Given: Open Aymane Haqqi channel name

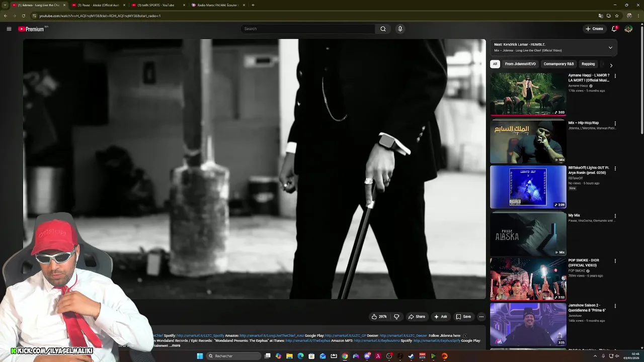Looking at the screenshot, I should click(578, 85).
